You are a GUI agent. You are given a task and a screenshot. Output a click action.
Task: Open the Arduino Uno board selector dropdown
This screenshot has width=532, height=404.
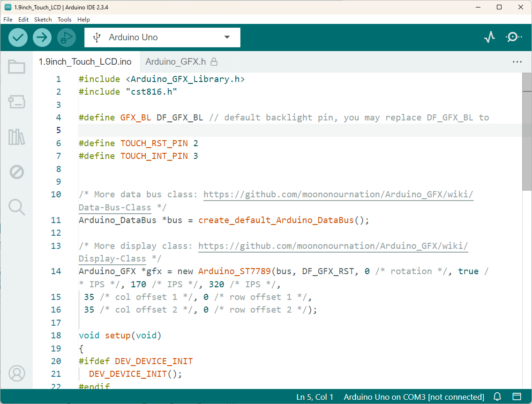[162, 37]
